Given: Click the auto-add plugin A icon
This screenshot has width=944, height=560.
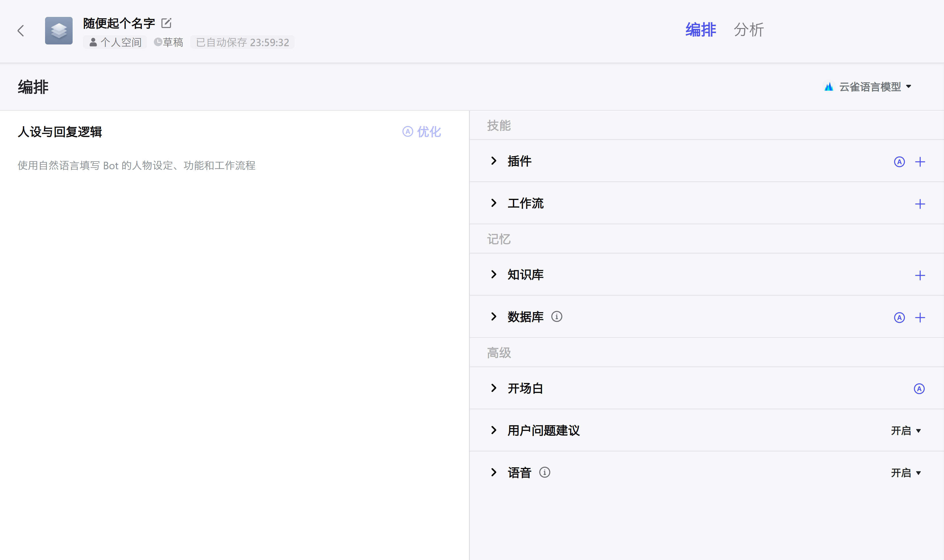Looking at the screenshot, I should 899,162.
